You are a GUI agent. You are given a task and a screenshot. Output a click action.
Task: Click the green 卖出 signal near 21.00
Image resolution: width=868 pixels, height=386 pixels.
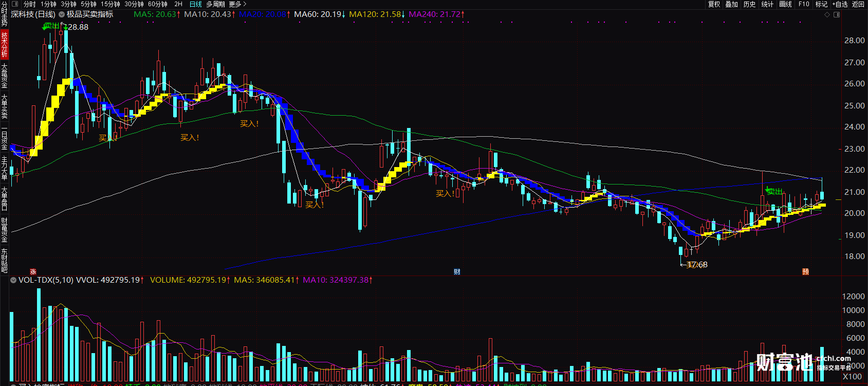coord(774,191)
